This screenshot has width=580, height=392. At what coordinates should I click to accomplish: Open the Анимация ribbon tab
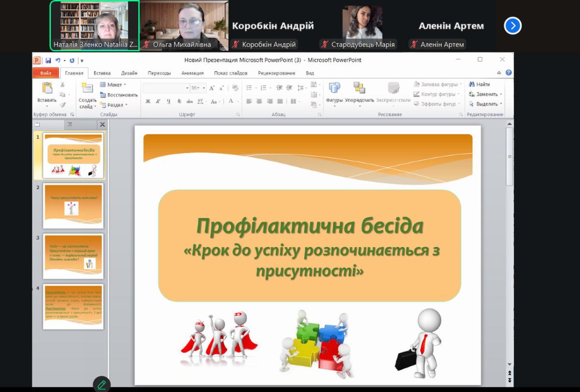[x=192, y=73]
